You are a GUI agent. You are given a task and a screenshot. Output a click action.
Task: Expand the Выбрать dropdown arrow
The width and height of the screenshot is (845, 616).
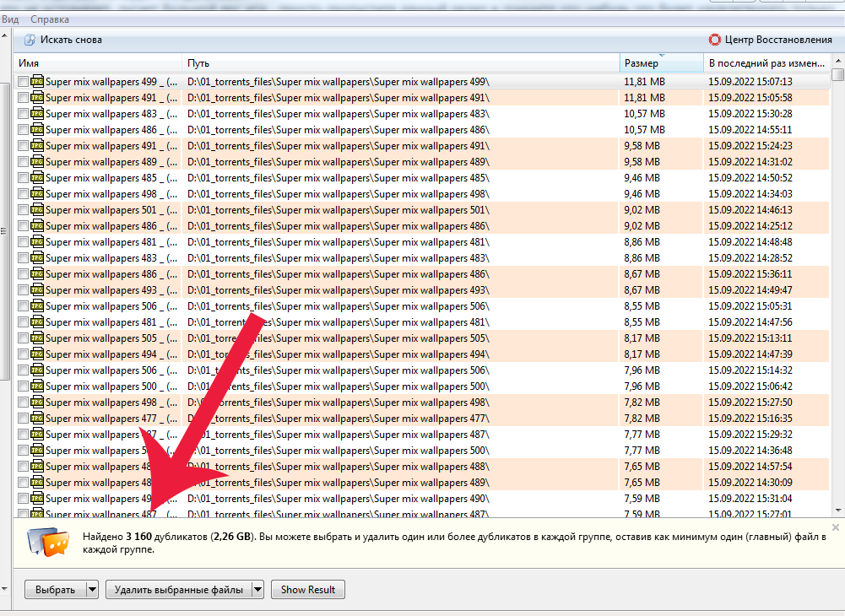click(92, 590)
